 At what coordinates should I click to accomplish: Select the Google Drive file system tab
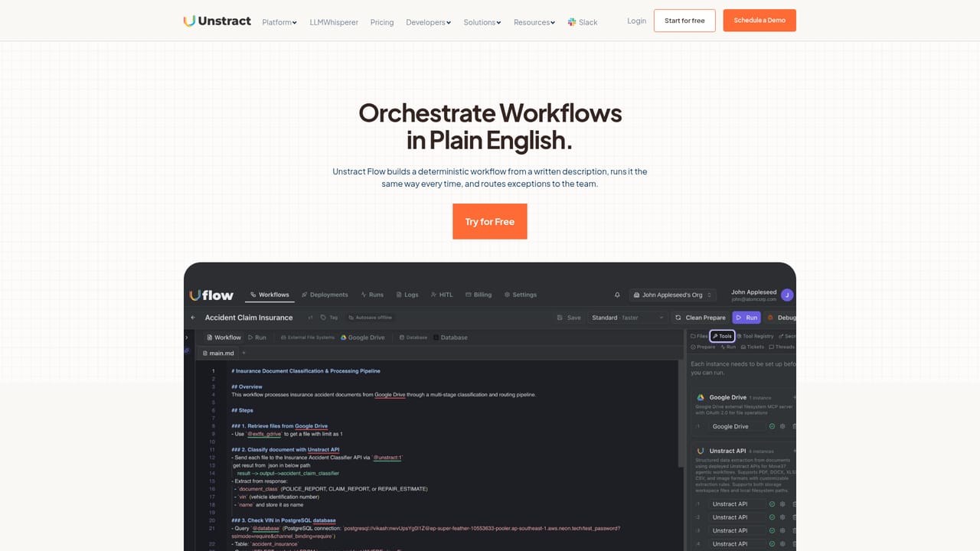pos(363,337)
